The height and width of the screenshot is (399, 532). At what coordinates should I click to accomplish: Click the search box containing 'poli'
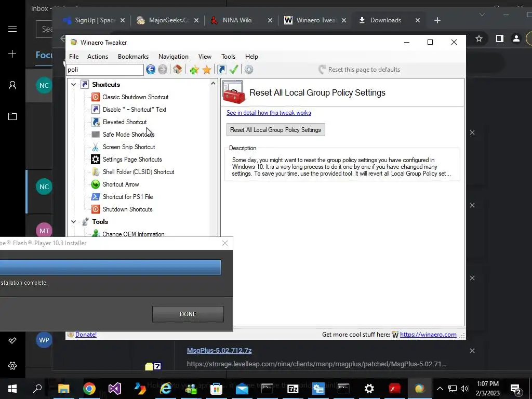(x=105, y=70)
